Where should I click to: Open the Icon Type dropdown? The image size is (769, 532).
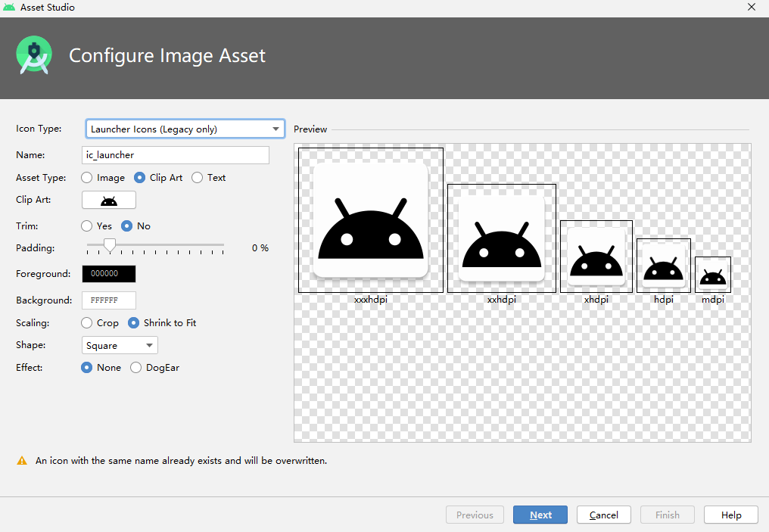tap(185, 129)
